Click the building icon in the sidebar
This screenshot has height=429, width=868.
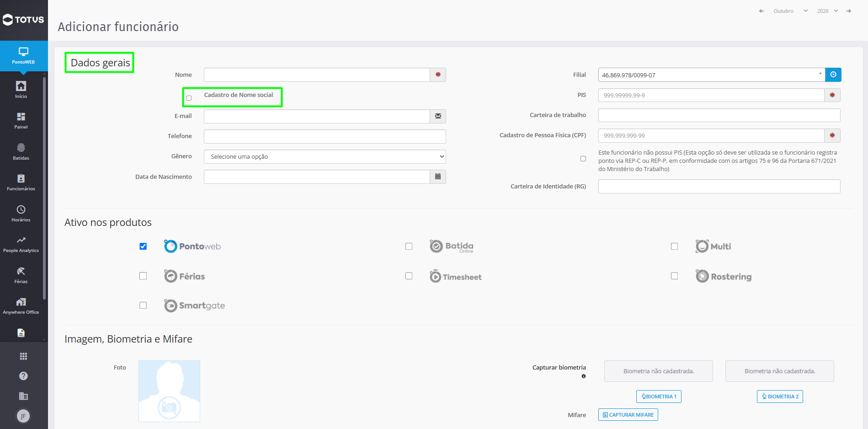pyautogui.click(x=23, y=396)
